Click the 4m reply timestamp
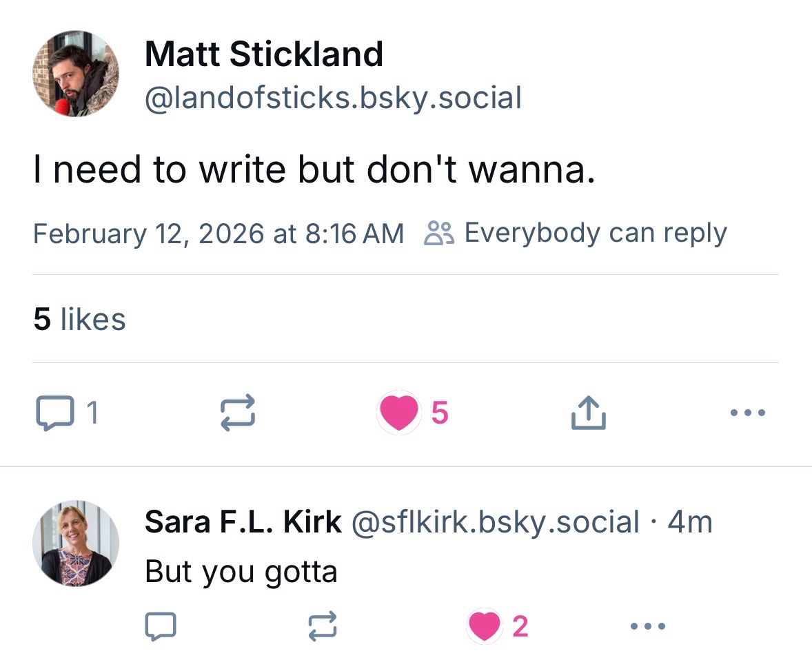The height and width of the screenshot is (662, 812). tap(690, 522)
